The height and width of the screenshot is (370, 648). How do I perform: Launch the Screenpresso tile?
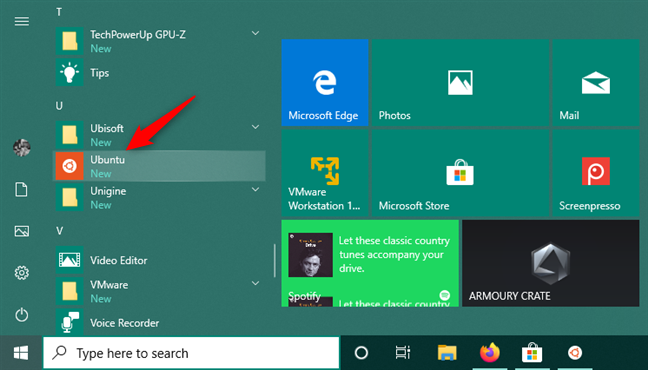tap(596, 173)
